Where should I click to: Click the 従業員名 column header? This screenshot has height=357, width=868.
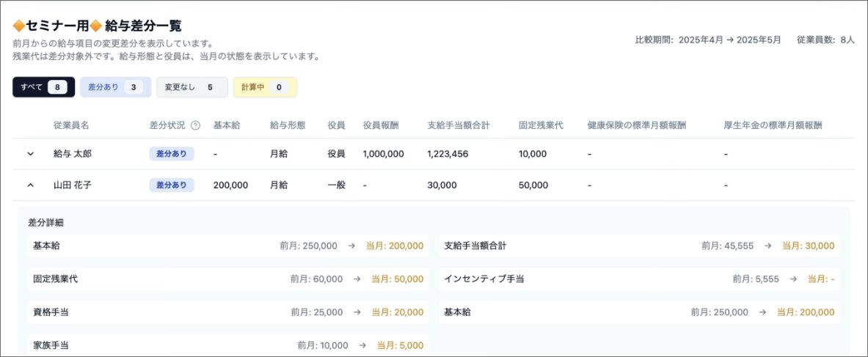[71, 125]
